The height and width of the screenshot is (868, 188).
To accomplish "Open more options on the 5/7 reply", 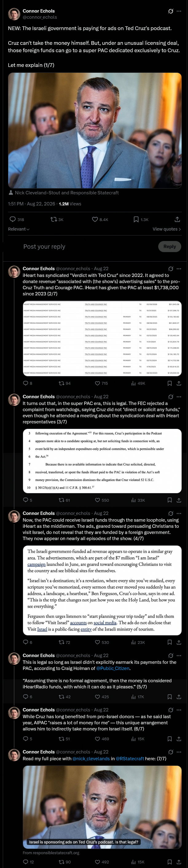I will click(x=179, y=656).
